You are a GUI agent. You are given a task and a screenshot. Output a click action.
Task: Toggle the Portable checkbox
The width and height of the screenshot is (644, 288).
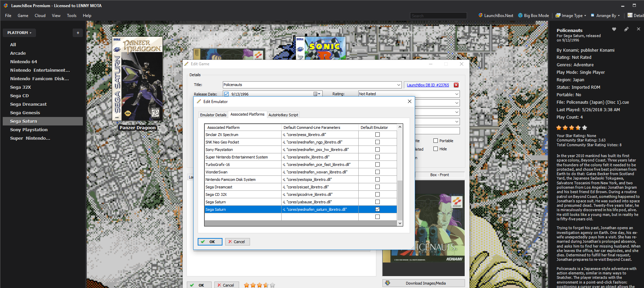tap(435, 141)
